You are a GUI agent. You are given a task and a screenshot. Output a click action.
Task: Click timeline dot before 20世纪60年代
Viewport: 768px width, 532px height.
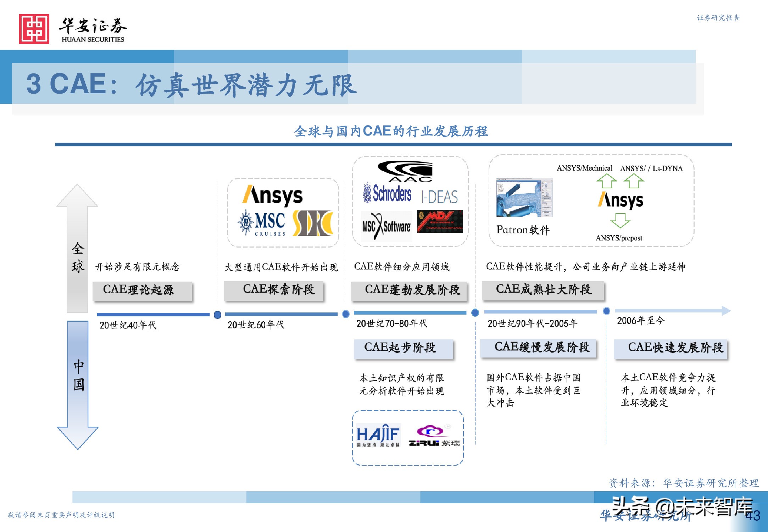coord(218,315)
